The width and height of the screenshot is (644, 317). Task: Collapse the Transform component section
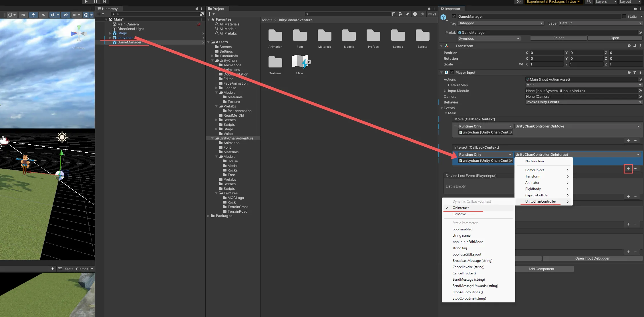[x=441, y=46]
